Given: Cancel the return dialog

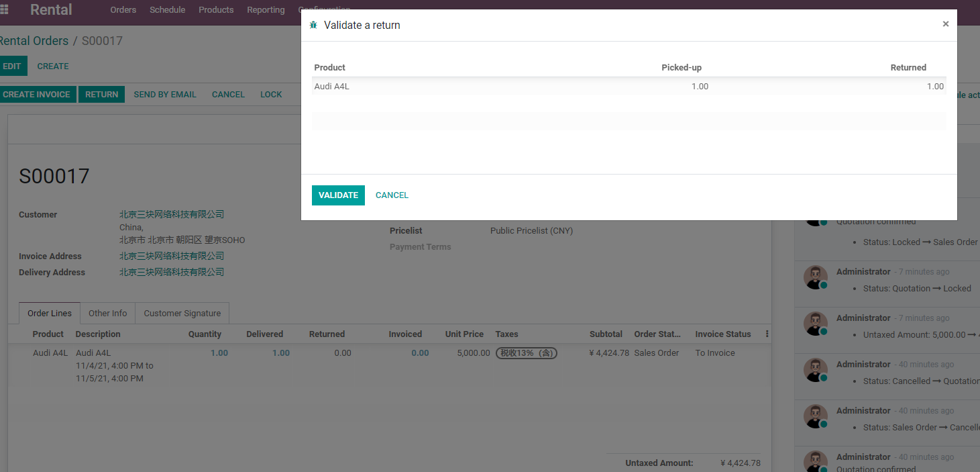Looking at the screenshot, I should tap(392, 195).
